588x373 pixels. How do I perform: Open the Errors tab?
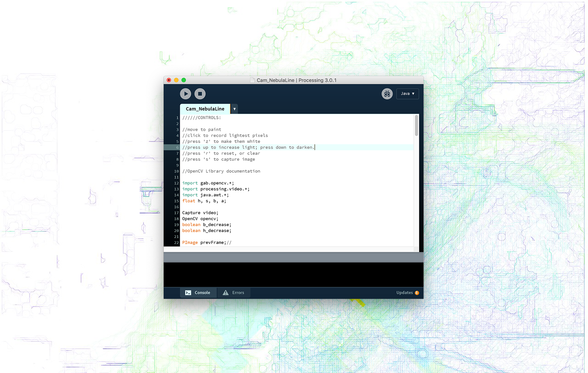pos(238,293)
